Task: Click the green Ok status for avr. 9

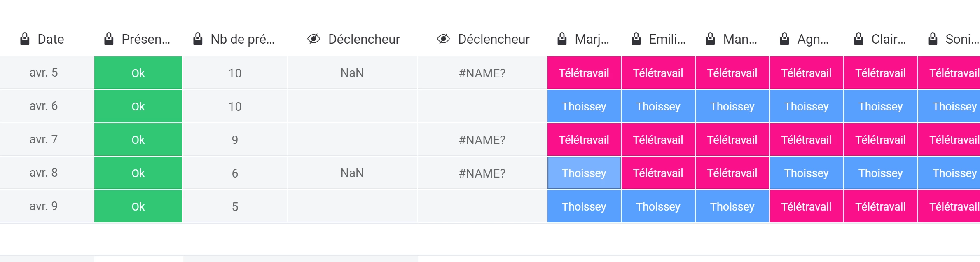Action: click(x=138, y=206)
